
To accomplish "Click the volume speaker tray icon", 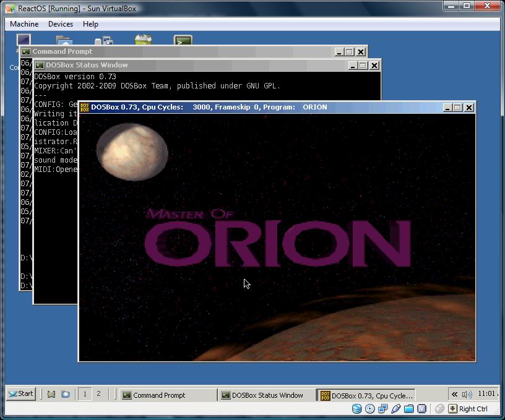I will pyautogui.click(x=467, y=394).
